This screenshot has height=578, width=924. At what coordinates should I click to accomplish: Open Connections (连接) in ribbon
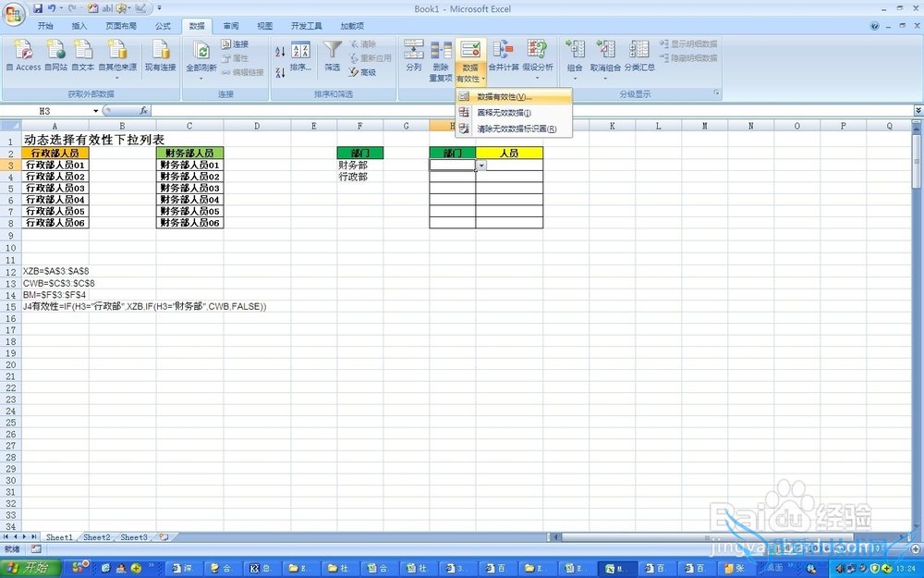[235, 44]
